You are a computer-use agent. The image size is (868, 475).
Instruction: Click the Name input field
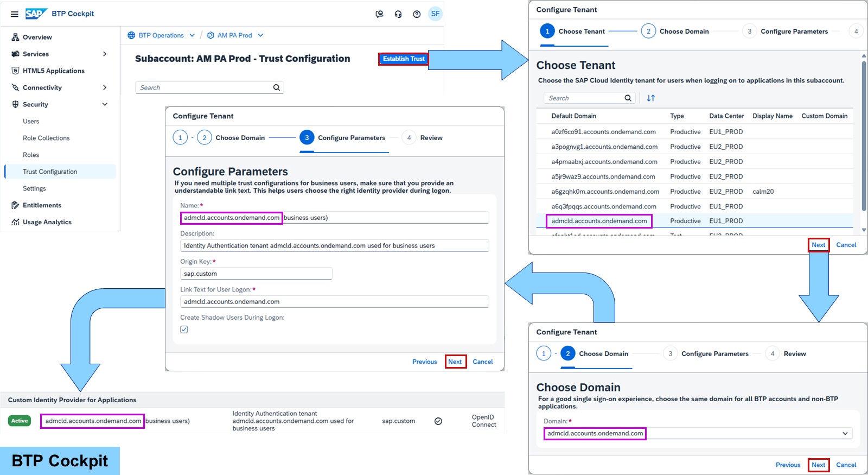(334, 218)
